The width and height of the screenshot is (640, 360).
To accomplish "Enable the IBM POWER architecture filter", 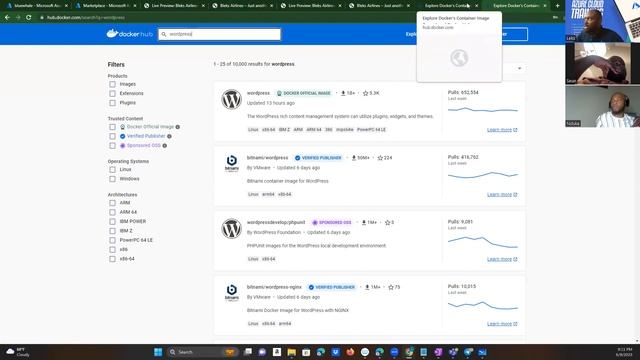I will coord(112,222).
